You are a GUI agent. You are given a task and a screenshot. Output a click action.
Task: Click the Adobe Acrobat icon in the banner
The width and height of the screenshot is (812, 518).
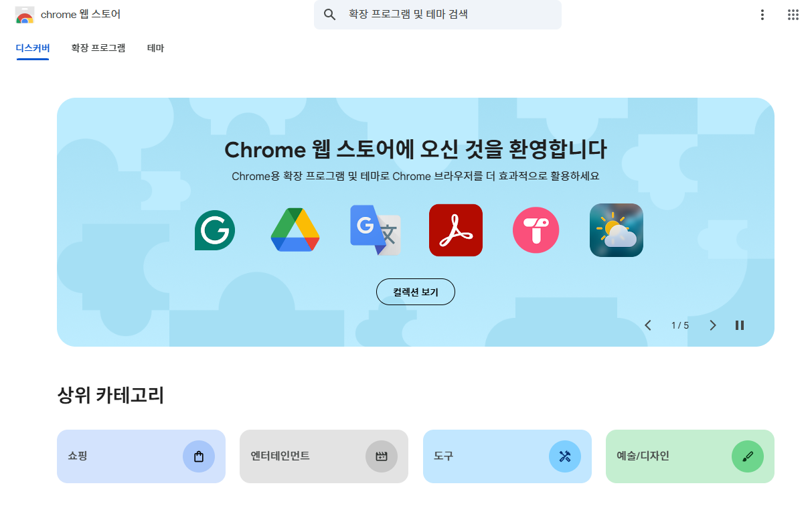[x=455, y=230]
